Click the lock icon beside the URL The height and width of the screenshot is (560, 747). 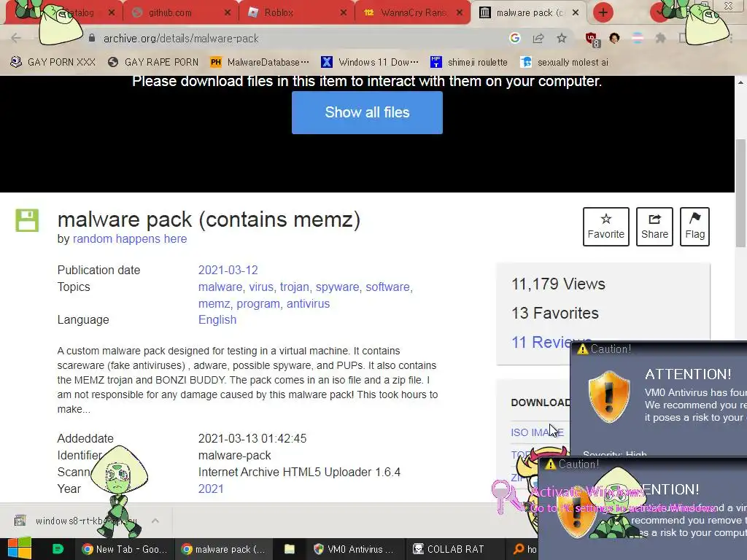pos(91,38)
